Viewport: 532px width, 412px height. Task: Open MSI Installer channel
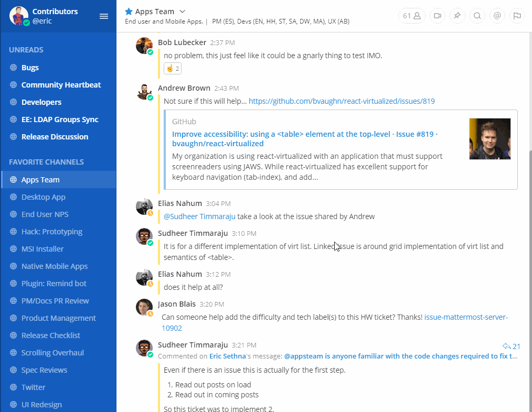(x=58, y=249)
